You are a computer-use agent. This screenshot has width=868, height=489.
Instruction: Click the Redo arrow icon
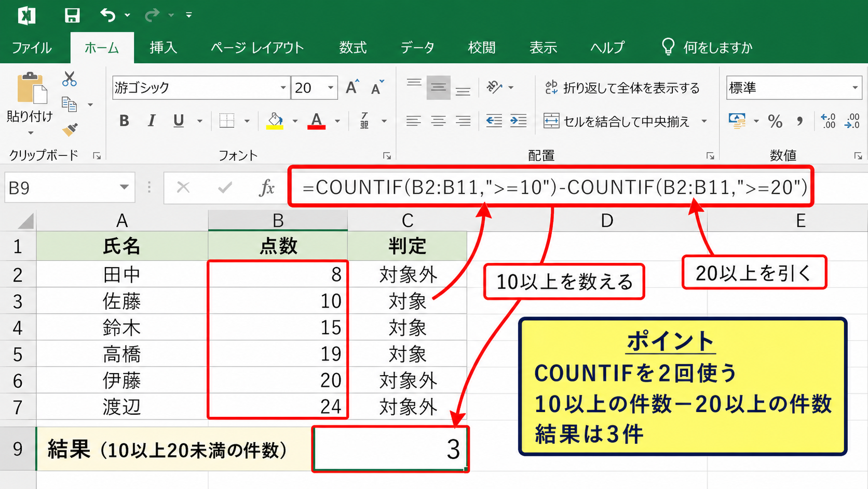point(152,15)
